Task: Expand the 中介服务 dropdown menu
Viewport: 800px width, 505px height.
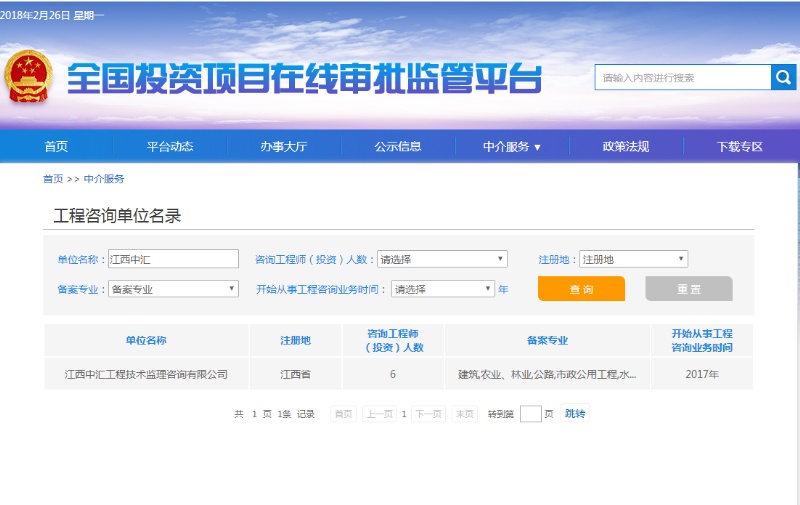Action: pyautogui.click(x=512, y=147)
